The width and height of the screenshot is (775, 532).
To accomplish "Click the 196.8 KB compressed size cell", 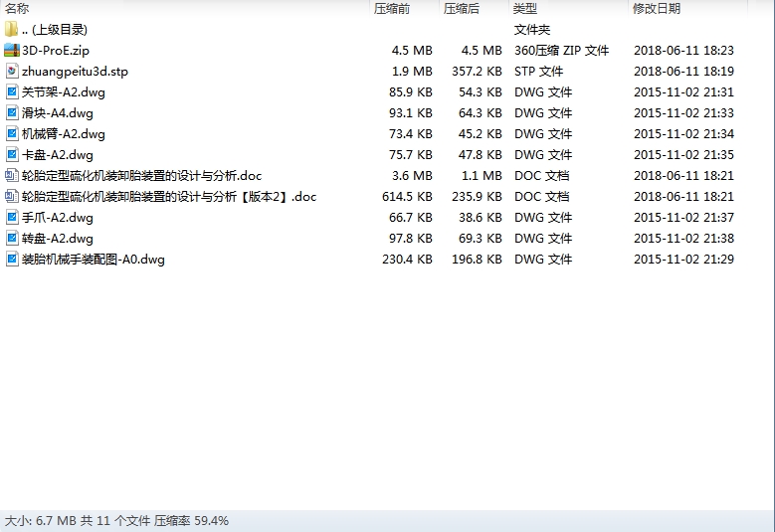I will pos(477,260).
